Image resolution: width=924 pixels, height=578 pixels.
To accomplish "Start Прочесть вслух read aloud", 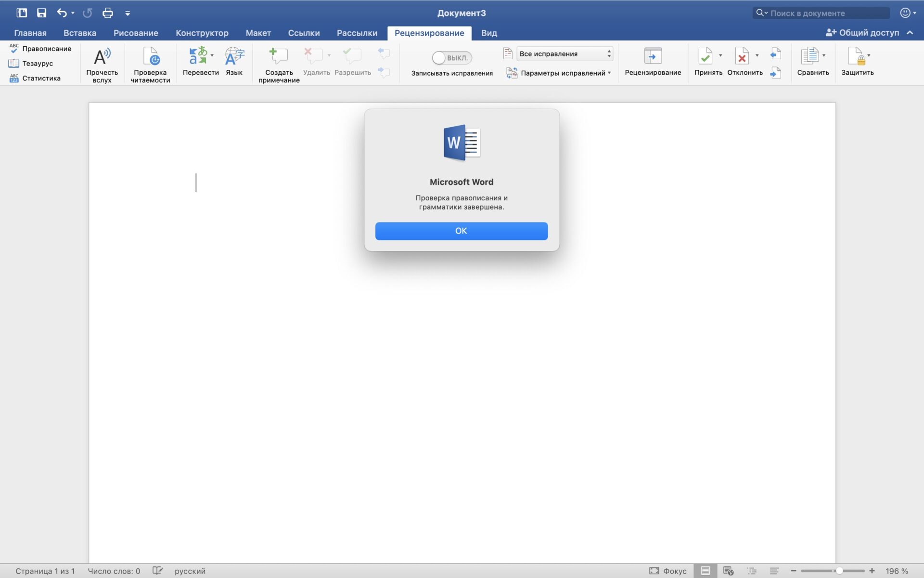I will 102,65.
